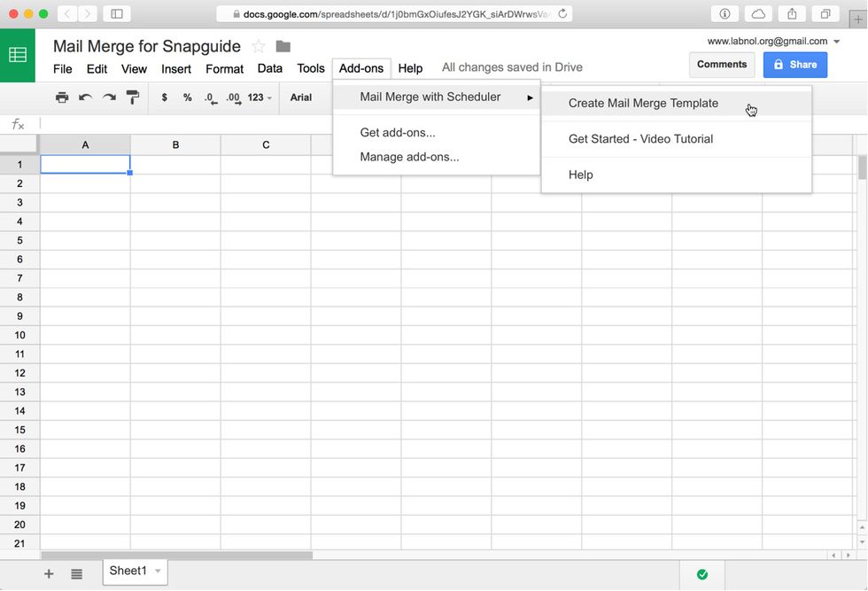Screen dimensions: 868x591
Task: Open the Comments panel
Action: (x=721, y=64)
